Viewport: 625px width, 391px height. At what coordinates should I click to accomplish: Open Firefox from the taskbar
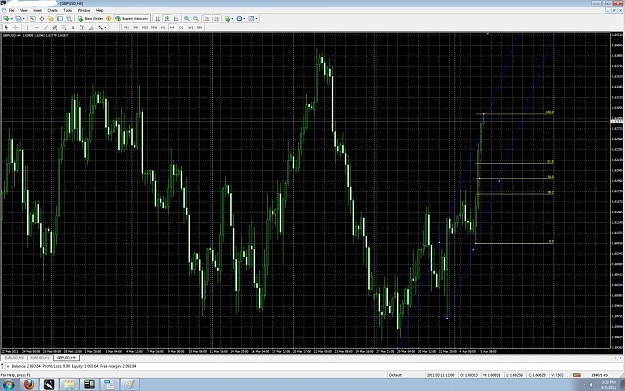click(x=29, y=385)
